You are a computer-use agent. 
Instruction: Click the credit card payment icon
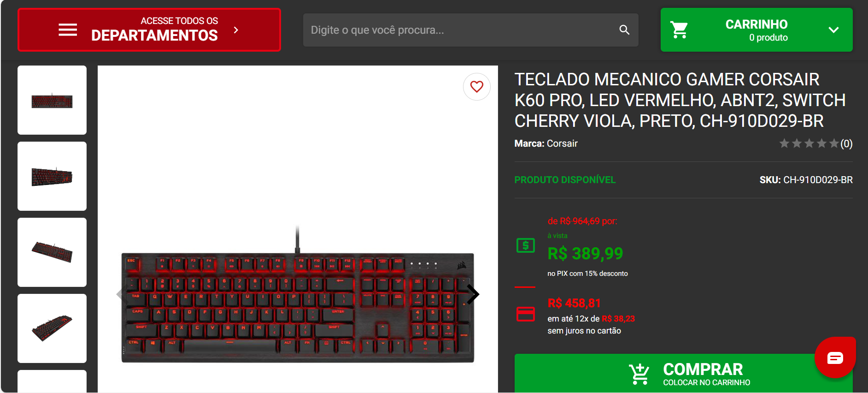pyautogui.click(x=526, y=314)
